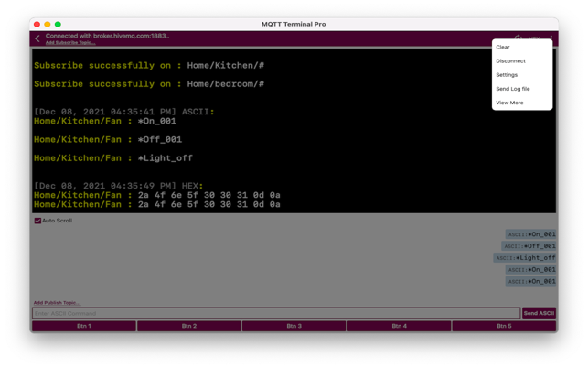Open the three-dot overflow menu
588x368 pixels.
click(x=551, y=38)
